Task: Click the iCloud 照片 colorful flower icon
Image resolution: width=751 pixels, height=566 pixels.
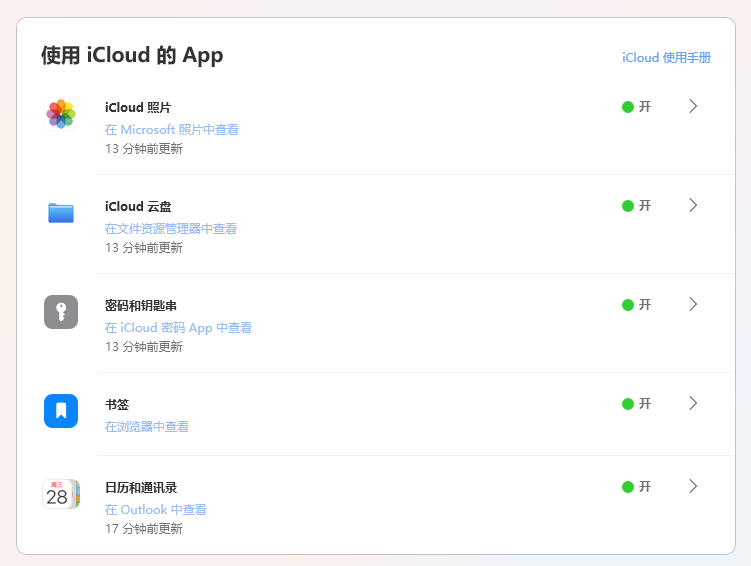Action: (x=61, y=114)
